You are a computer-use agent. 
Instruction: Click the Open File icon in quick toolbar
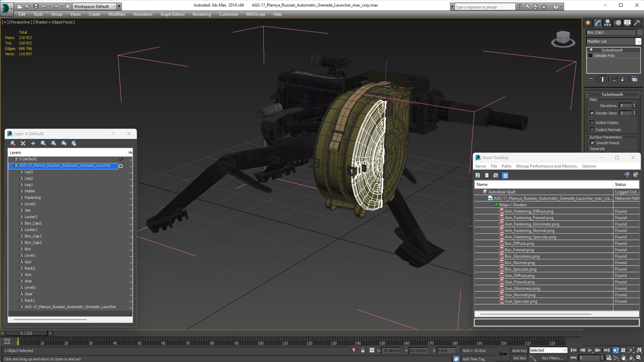pos(28,6)
